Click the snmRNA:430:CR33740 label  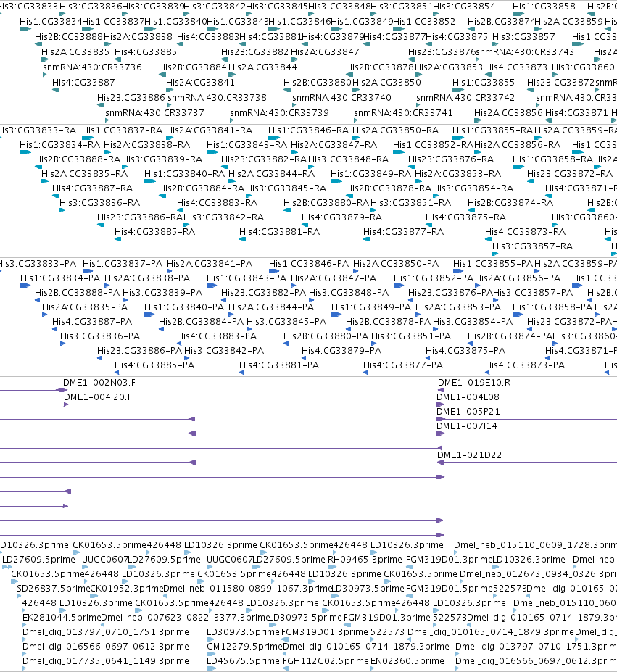341,97
